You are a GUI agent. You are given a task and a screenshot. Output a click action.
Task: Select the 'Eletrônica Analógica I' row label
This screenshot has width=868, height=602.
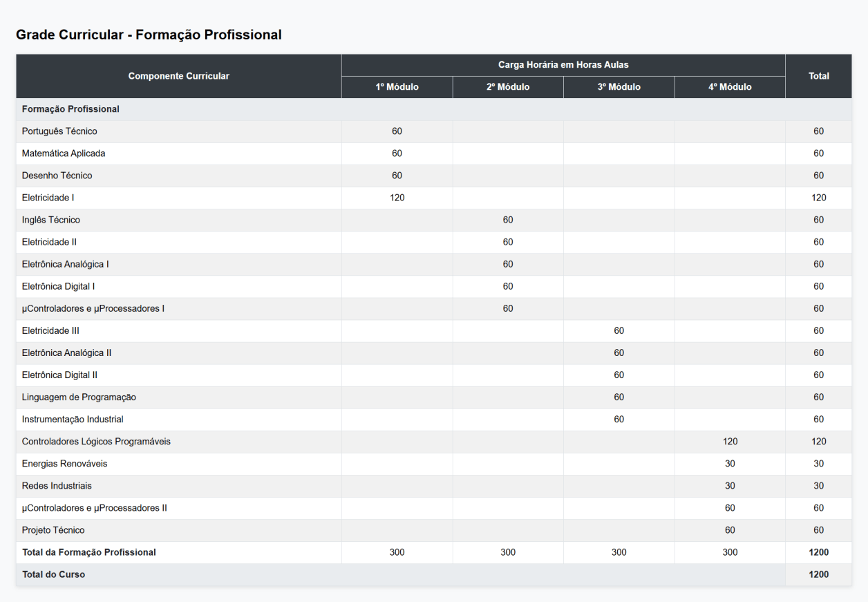[66, 264]
